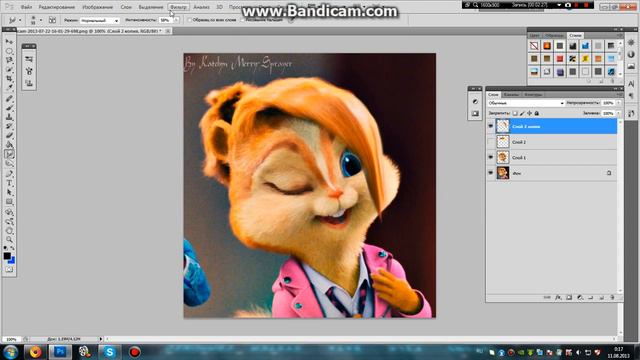Show the hidden Слой 2 layer
640x360 pixels.
click(x=491, y=142)
